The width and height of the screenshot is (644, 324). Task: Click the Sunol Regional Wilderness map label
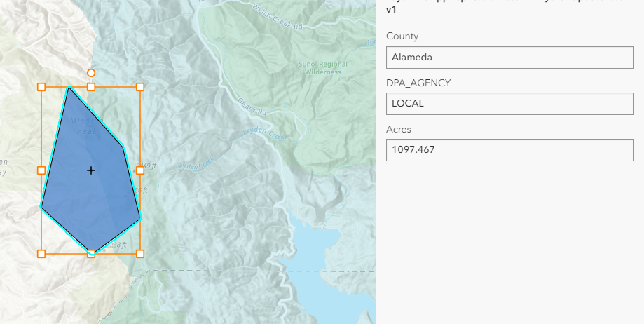[x=322, y=68]
